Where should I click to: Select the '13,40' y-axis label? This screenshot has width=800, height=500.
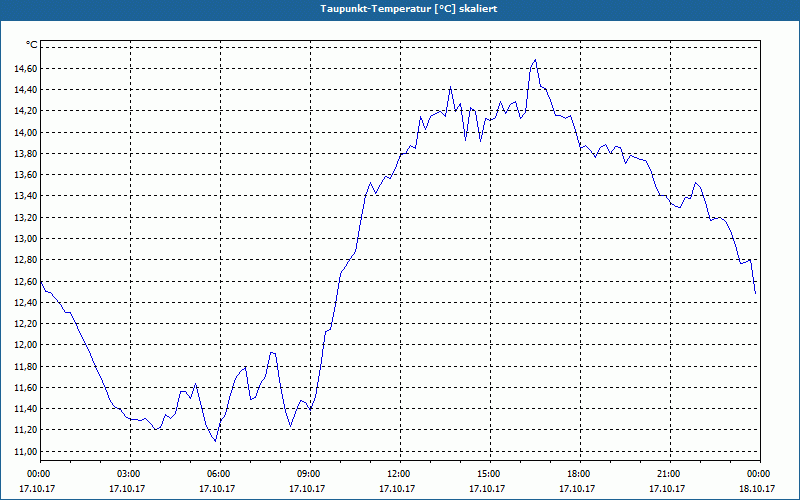26,196
